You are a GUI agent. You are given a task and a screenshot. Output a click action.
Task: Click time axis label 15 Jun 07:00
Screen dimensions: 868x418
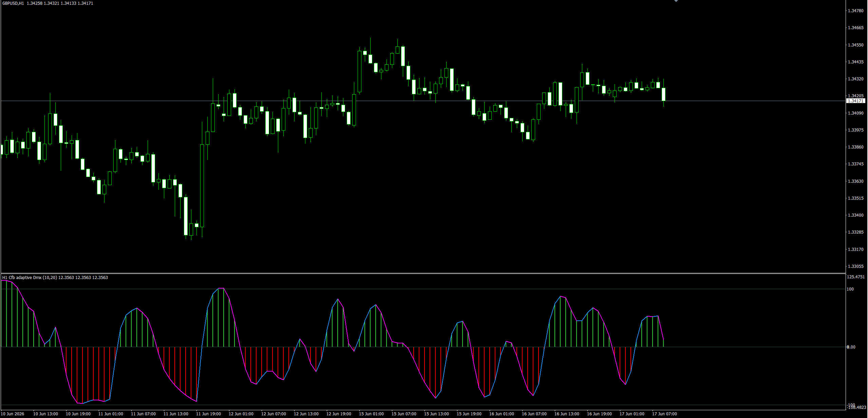[x=404, y=414]
